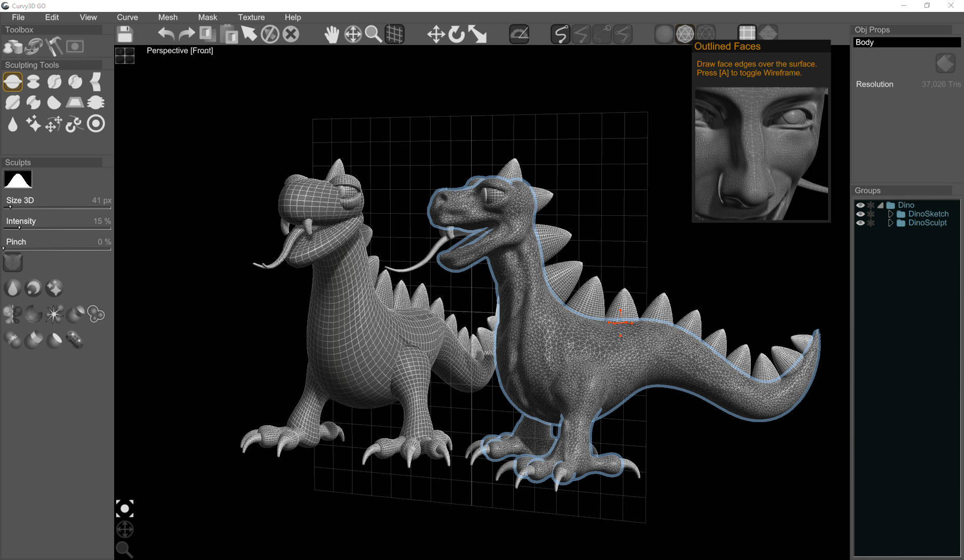Select the sparkle stars sculpting tool
The height and width of the screenshot is (560, 964).
pos(33,124)
